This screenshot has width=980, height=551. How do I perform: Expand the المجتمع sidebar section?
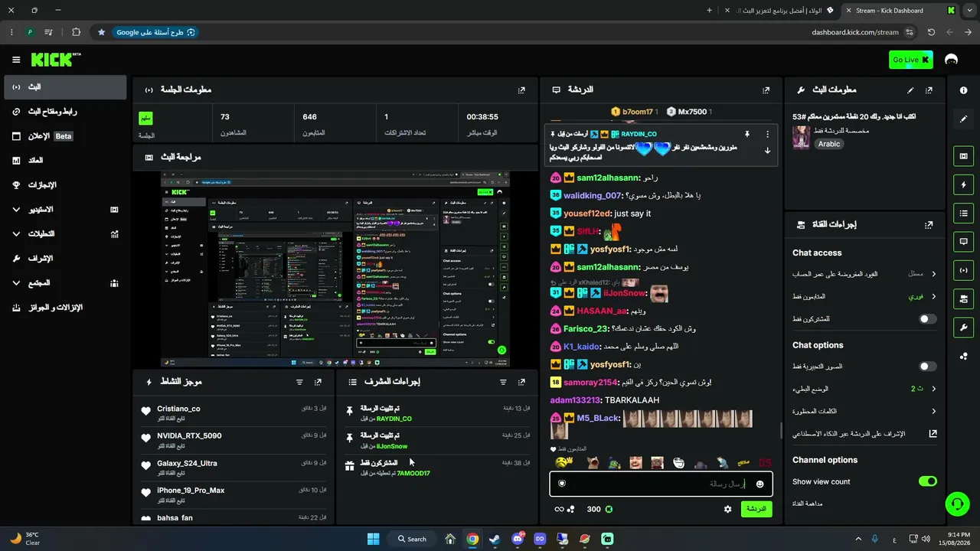coord(65,283)
